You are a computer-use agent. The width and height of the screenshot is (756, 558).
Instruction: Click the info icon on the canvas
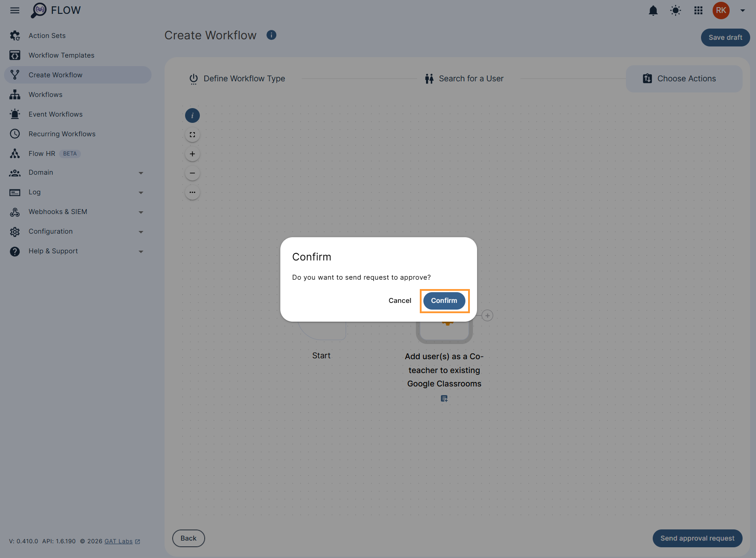click(192, 115)
